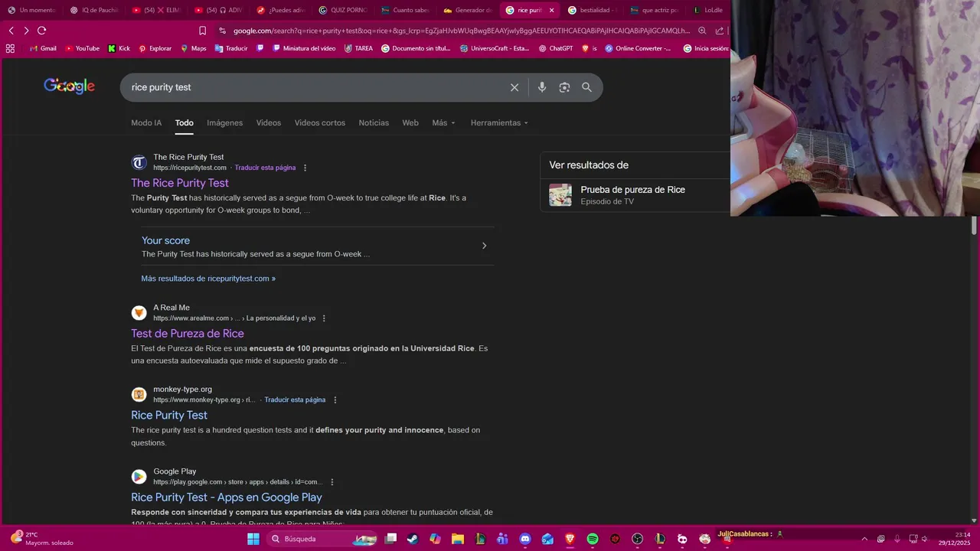Reload the current page
This screenshot has height=551, width=980.
pyautogui.click(x=41, y=31)
